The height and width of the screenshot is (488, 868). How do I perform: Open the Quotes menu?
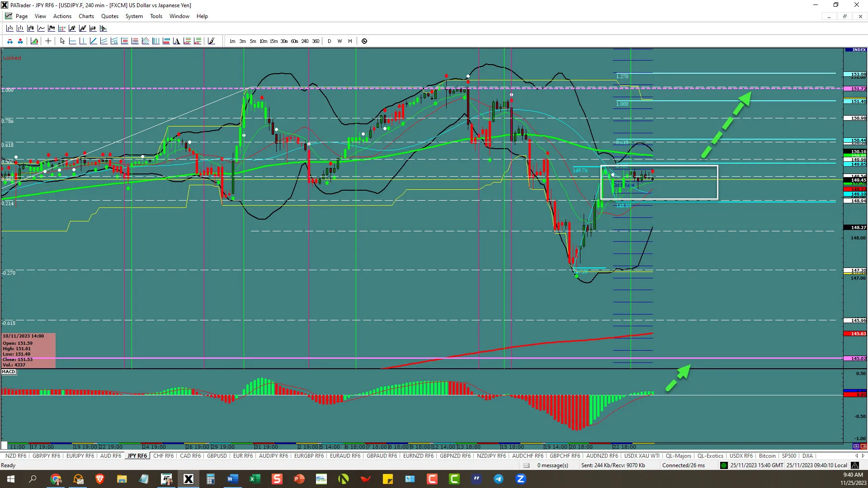click(x=110, y=16)
